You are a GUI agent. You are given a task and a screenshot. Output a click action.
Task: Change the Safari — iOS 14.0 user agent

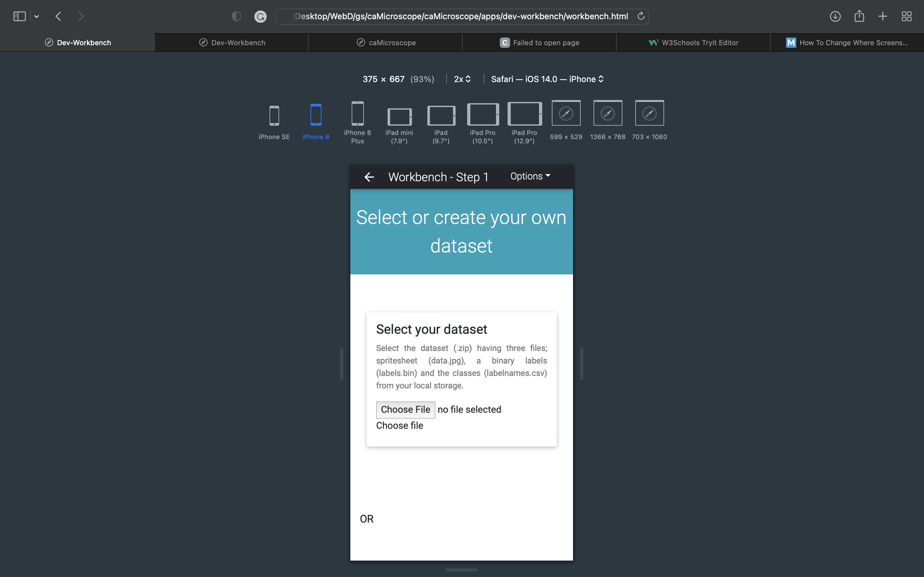[x=547, y=79]
